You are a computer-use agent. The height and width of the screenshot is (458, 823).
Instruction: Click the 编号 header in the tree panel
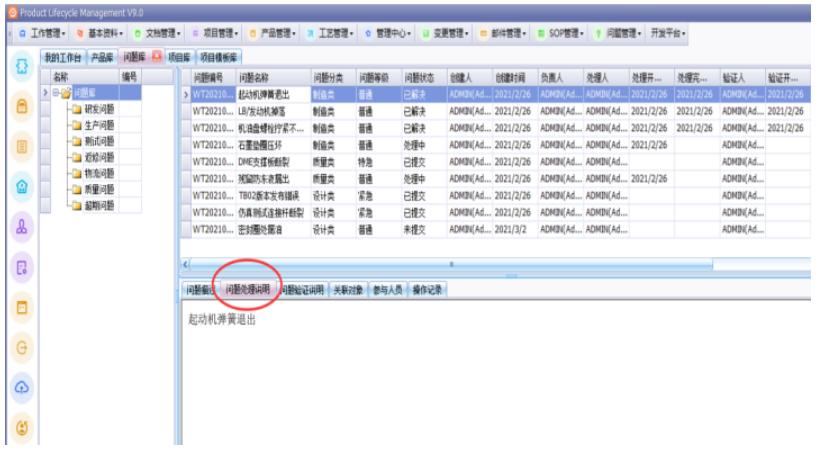(x=130, y=77)
